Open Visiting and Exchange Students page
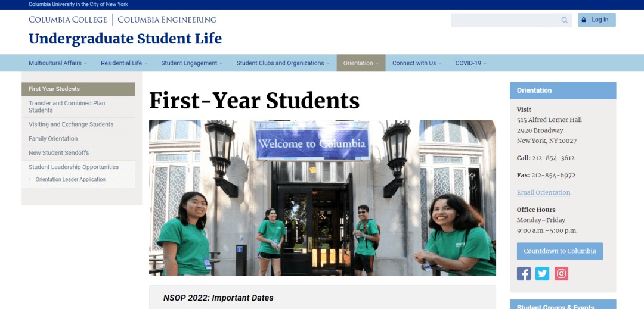Image resolution: width=644 pixels, height=309 pixels. pos(79,124)
